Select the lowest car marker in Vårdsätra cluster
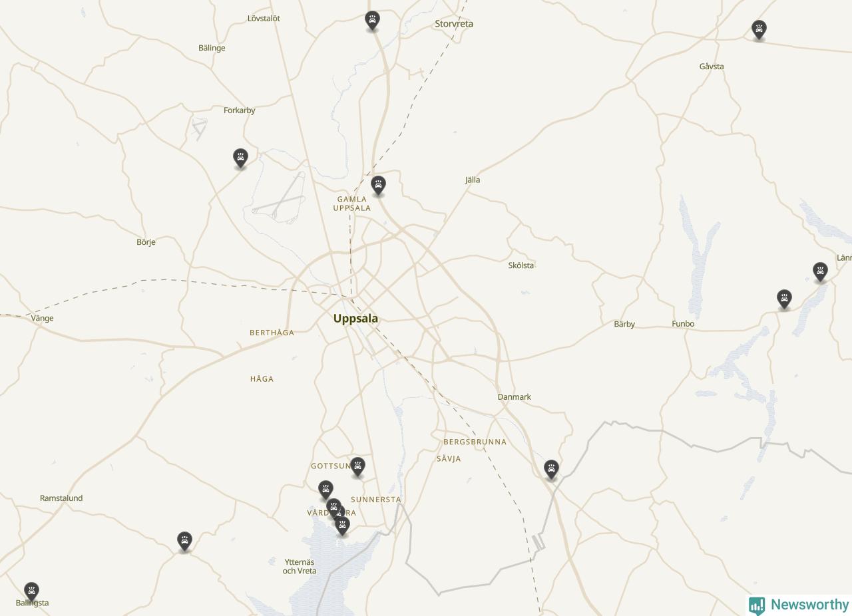The height and width of the screenshot is (616, 852). coord(342,526)
